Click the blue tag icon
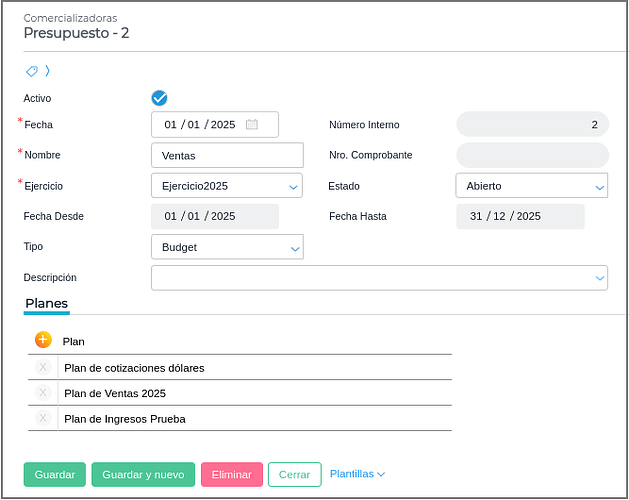The height and width of the screenshot is (500, 629). [x=32, y=71]
